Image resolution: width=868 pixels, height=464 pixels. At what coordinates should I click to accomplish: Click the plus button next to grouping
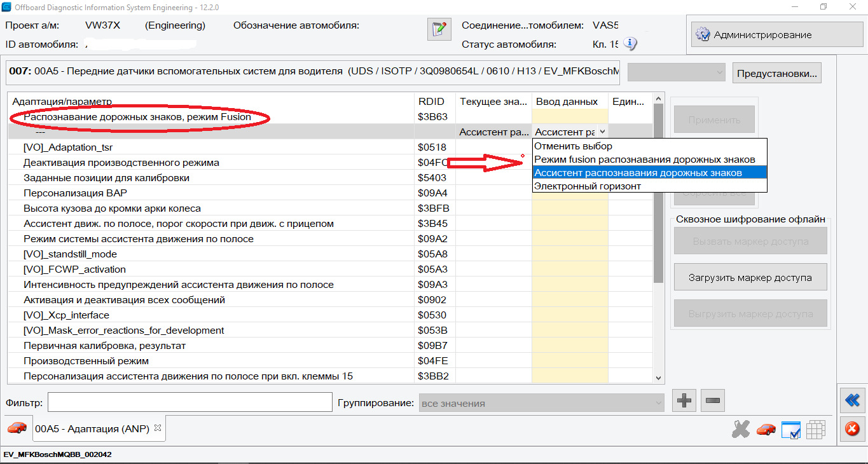[684, 400]
